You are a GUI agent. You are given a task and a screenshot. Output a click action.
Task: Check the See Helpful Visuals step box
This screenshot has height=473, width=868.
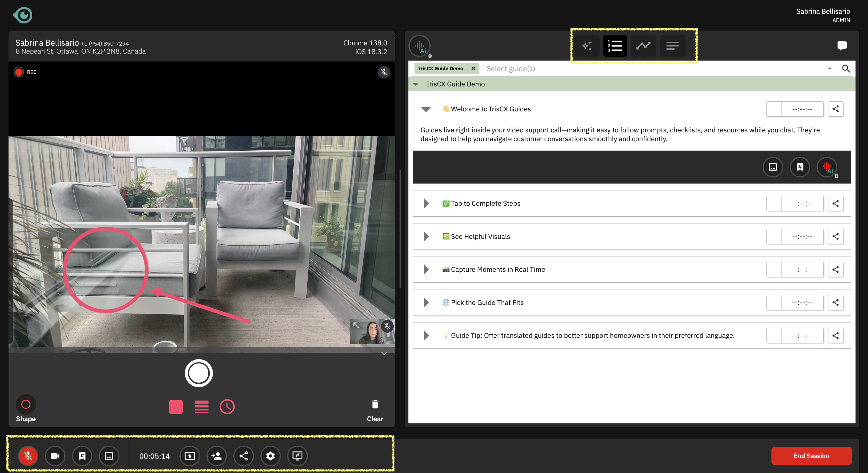774,236
